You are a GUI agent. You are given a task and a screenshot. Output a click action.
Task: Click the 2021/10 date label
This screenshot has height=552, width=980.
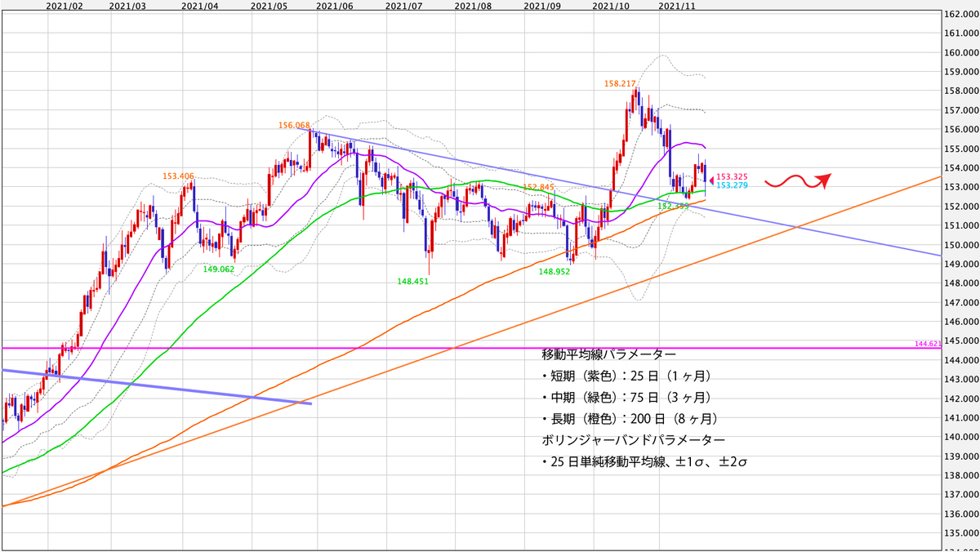tap(611, 6)
